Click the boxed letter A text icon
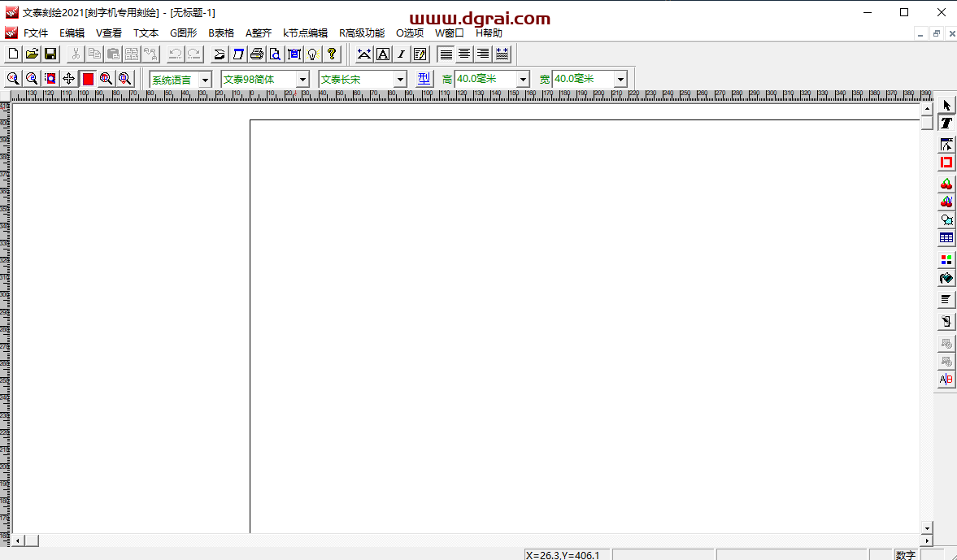Screen dimensions: 957x560 tap(383, 54)
